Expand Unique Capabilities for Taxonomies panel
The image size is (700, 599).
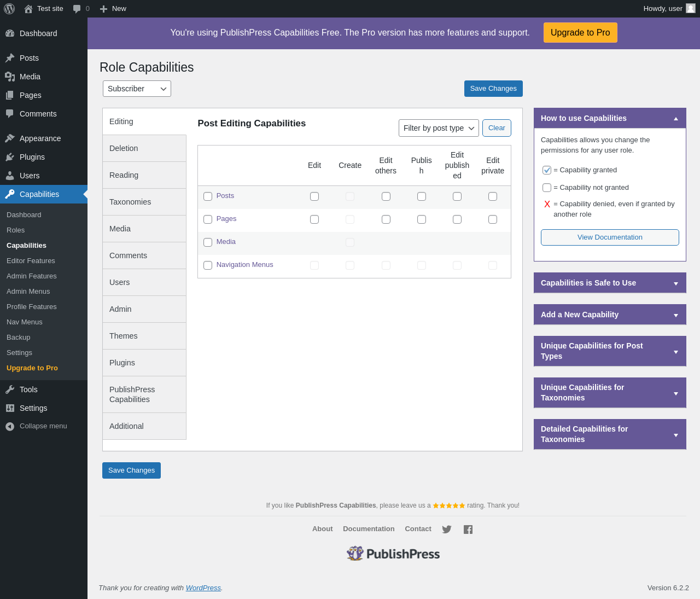tap(676, 393)
